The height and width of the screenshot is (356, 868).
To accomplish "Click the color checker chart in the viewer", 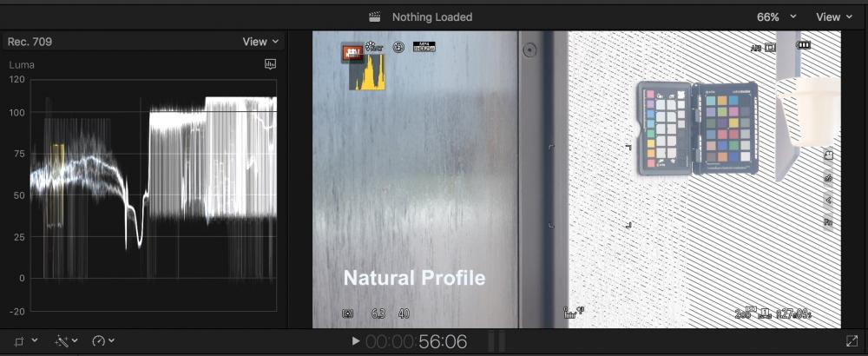I will 698,127.
